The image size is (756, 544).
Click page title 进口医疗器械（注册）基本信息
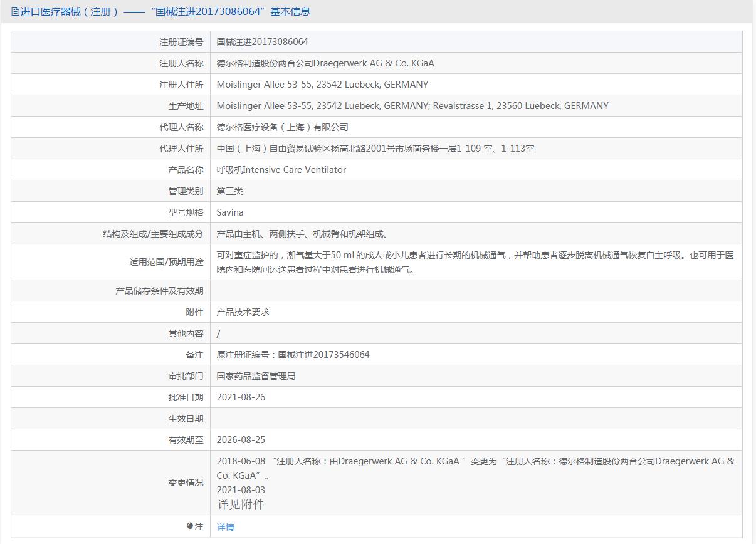pos(165,11)
